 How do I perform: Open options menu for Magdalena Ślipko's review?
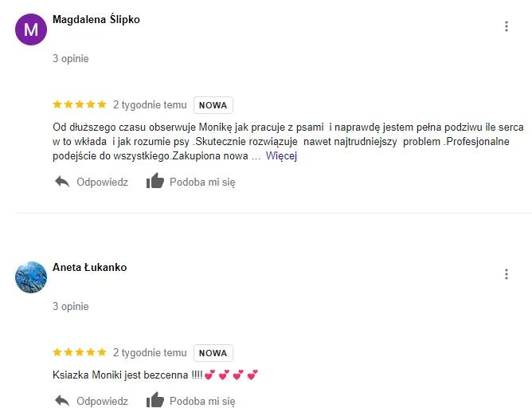507,26
